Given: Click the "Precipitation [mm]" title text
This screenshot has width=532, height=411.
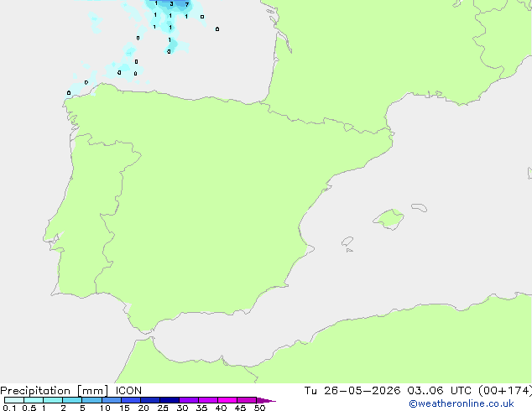Looking at the screenshot, I should (55, 391).
